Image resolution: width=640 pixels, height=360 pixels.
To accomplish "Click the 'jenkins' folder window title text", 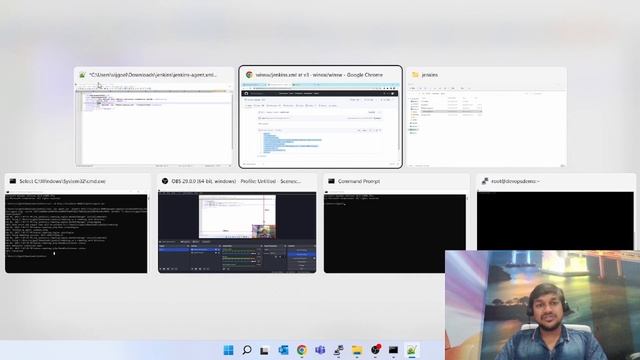I will point(430,75).
